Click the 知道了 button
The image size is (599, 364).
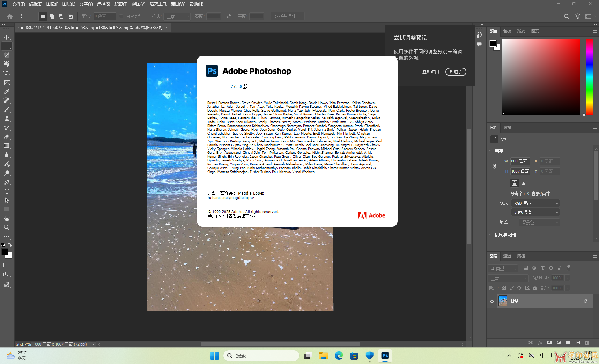point(456,72)
